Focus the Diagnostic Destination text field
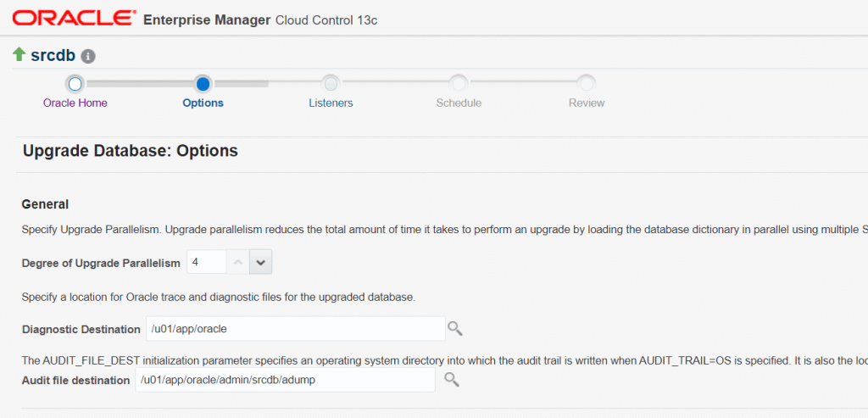The width and height of the screenshot is (868, 418). click(x=295, y=329)
